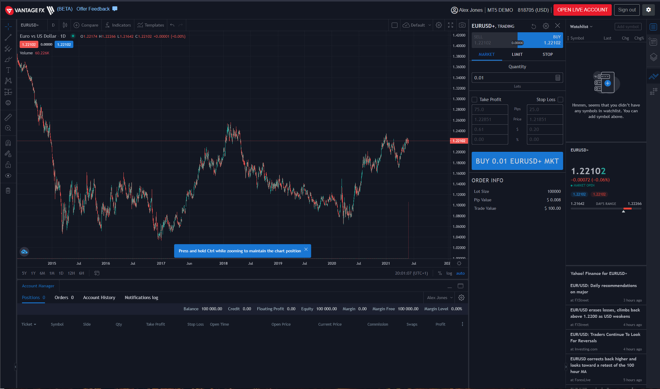Switch to the Orders tab

click(x=64, y=297)
